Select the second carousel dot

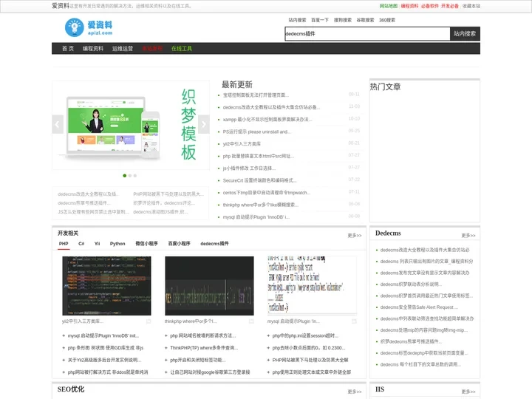tap(130, 176)
